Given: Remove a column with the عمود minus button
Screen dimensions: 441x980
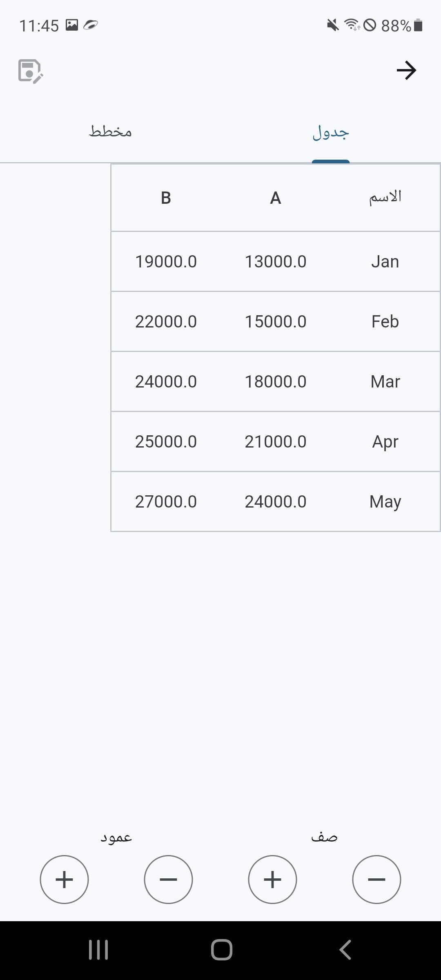Looking at the screenshot, I should pyautogui.click(x=168, y=879).
